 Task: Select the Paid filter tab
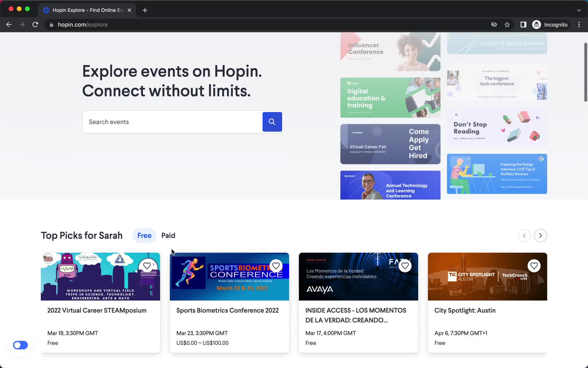[x=168, y=236]
